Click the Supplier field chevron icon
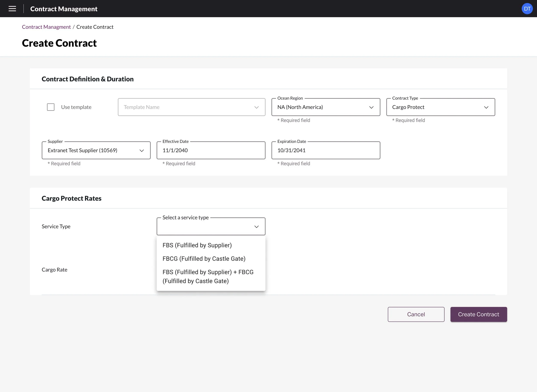 pos(141,150)
